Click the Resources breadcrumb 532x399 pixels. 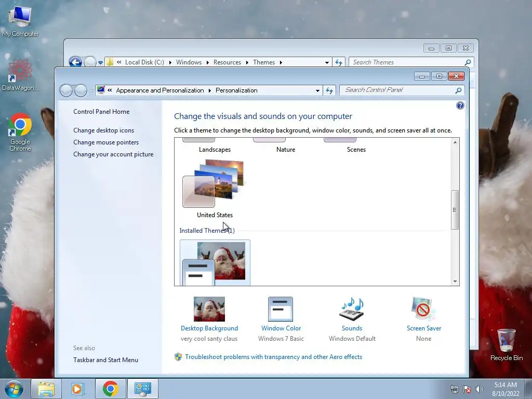click(x=227, y=62)
